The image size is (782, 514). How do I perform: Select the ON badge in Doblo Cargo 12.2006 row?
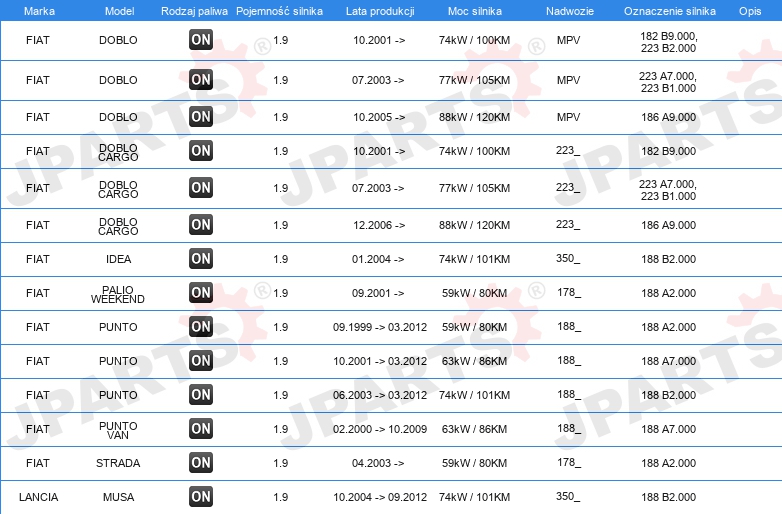coord(201,225)
